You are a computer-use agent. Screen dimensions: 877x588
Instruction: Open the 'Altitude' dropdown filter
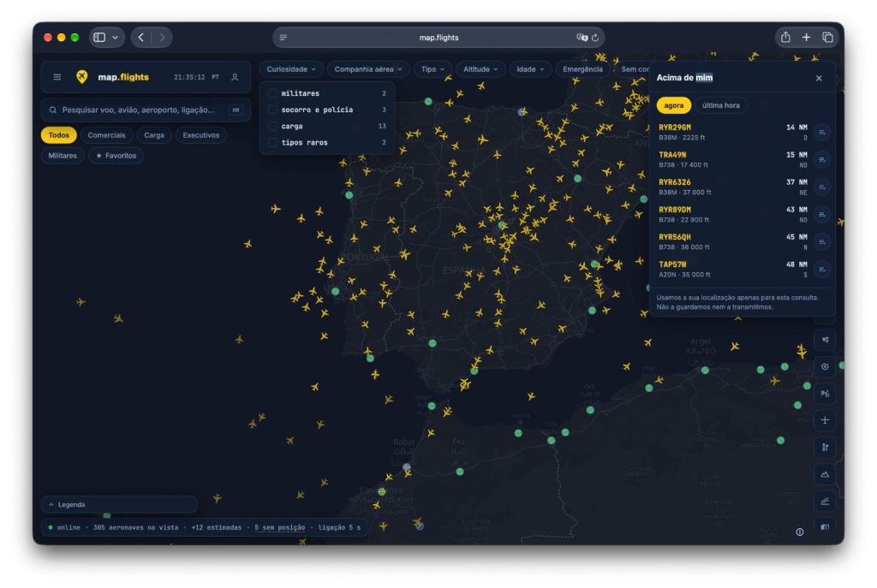click(x=480, y=69)
